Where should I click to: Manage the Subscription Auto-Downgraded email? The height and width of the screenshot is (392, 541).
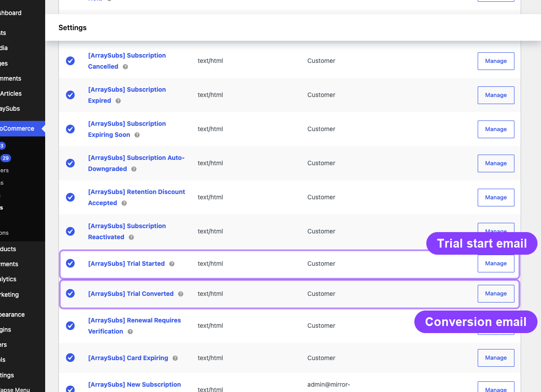tap(496, 163)
